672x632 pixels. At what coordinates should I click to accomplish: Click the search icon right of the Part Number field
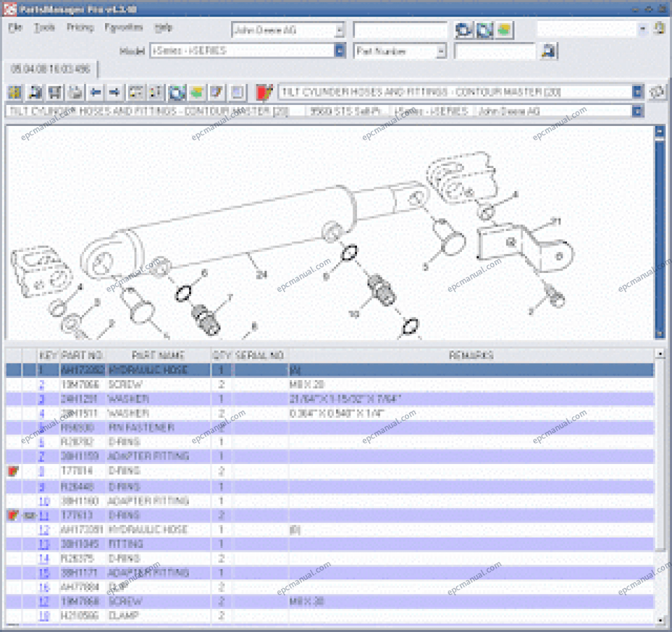[549, 51]
